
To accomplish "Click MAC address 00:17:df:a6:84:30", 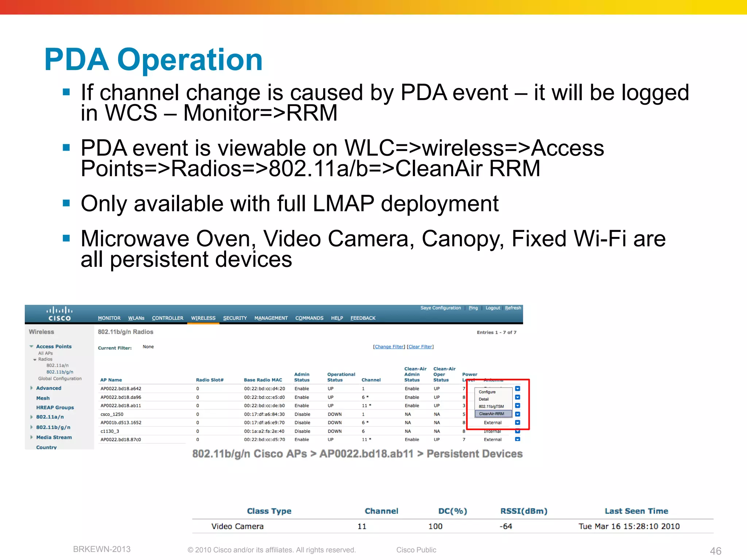I will (264, 414).
